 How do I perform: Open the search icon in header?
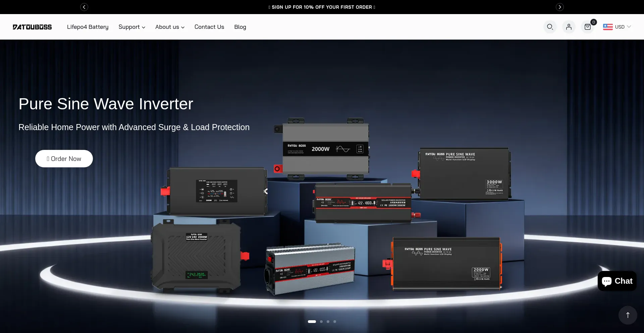click(x=550, y=27)
